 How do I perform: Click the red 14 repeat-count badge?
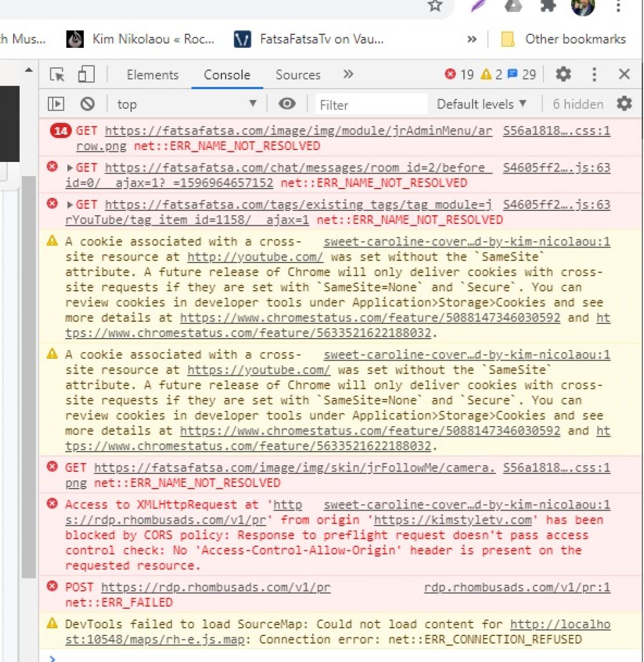click(x=60, y=131)
